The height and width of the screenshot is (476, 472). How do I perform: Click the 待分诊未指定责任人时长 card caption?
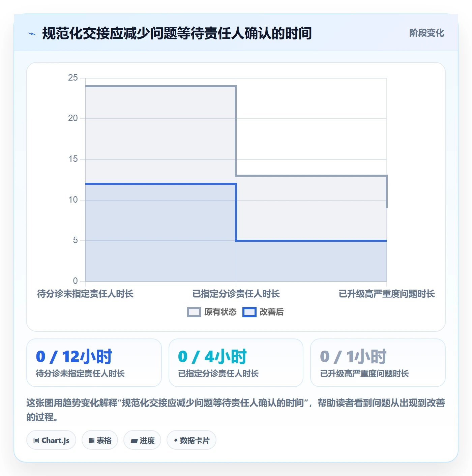tap(80, 374)
